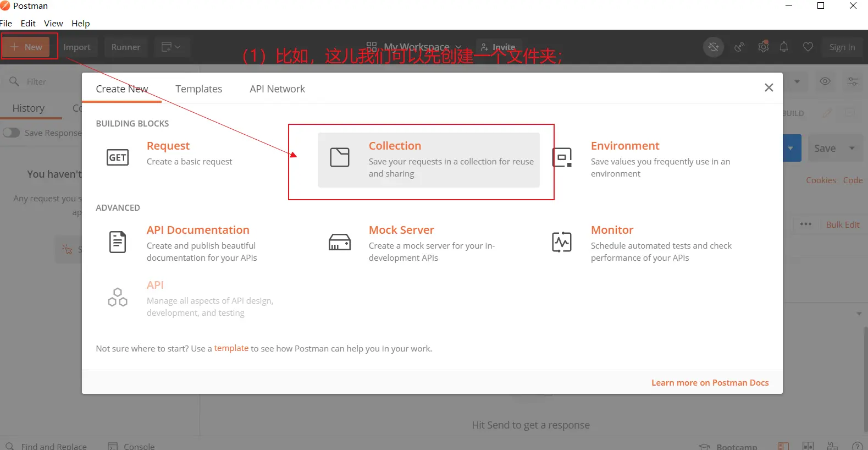868x450 pixels.
Task: Open the Console from status bar
Action: [x=131, y=446]
